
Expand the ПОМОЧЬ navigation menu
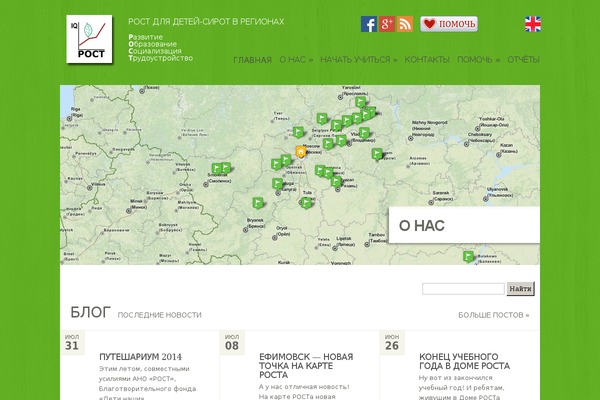tap(478, 60)
